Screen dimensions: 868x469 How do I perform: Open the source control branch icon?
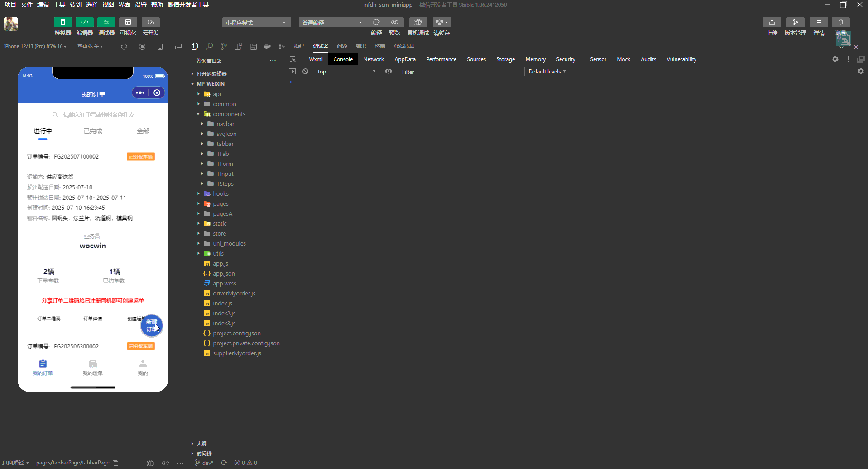[x=224, y=46]
